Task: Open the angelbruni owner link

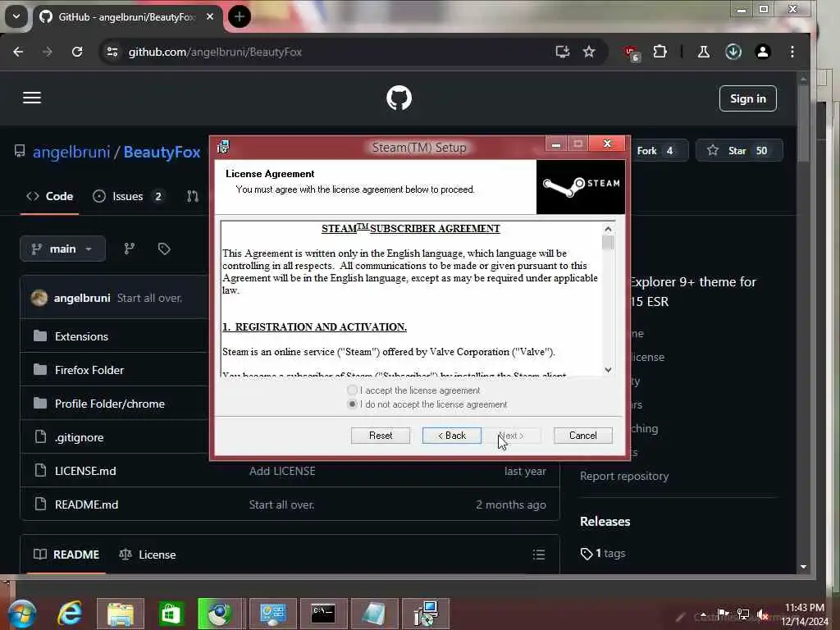Action: pos(71,152)
